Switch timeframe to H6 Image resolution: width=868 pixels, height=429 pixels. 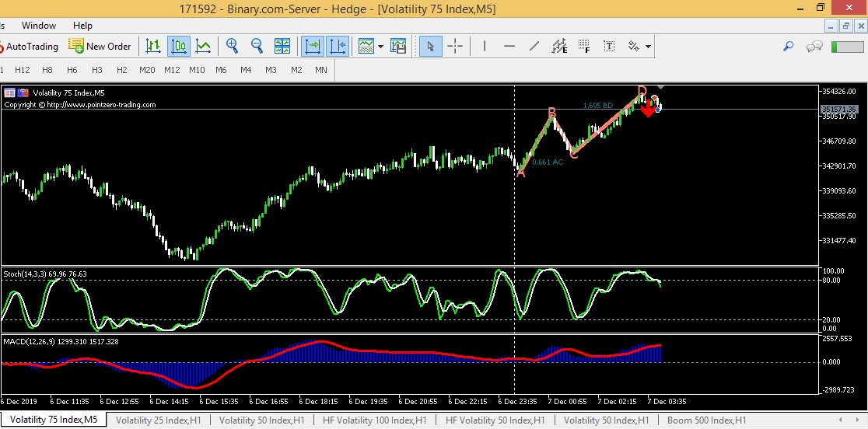pyautogui.click(x=72, y=70)
